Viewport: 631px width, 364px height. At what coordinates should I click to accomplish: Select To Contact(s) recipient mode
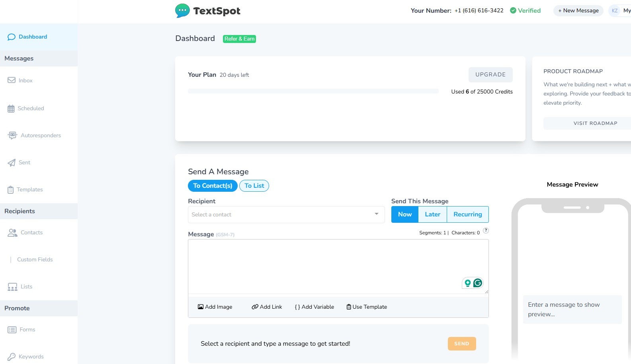[213, 186]
